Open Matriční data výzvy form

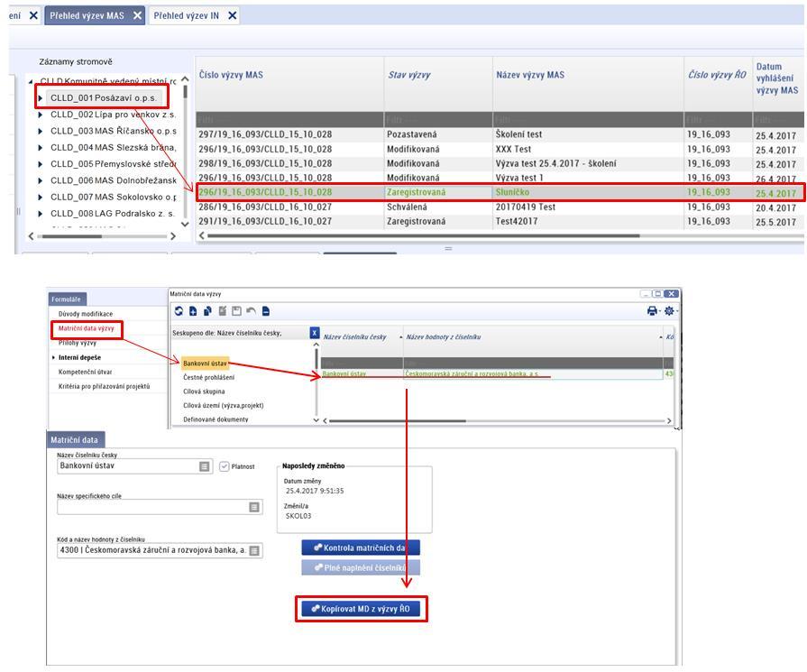pos(87,328)
